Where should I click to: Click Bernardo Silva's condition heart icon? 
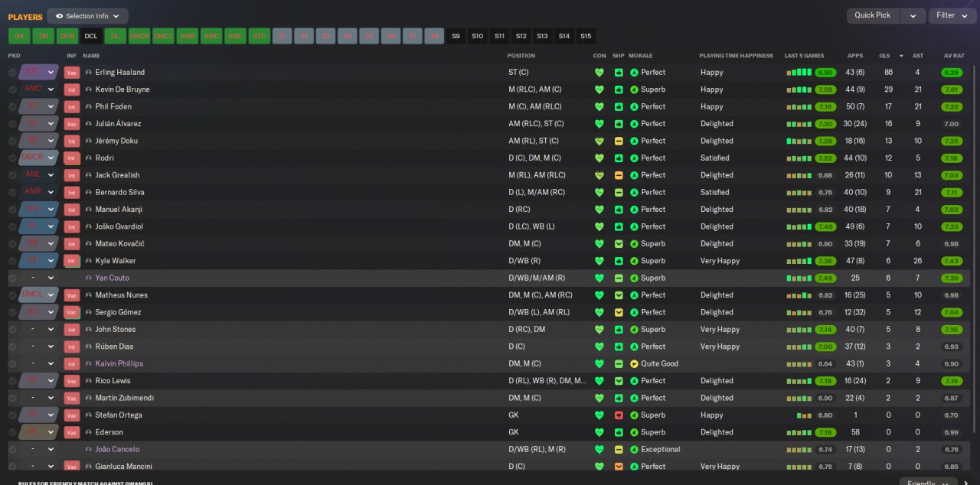599,193
